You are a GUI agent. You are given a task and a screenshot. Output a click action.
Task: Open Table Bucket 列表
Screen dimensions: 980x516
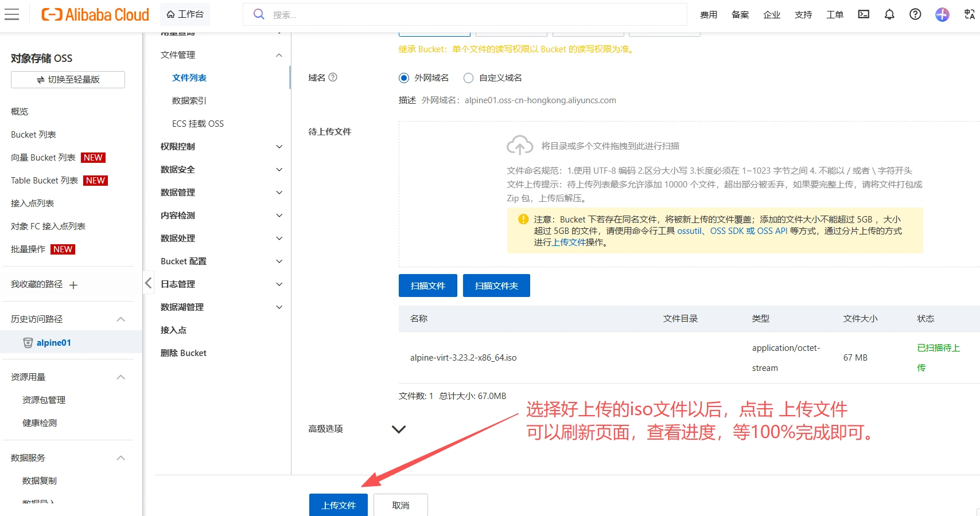pos(44,181)
